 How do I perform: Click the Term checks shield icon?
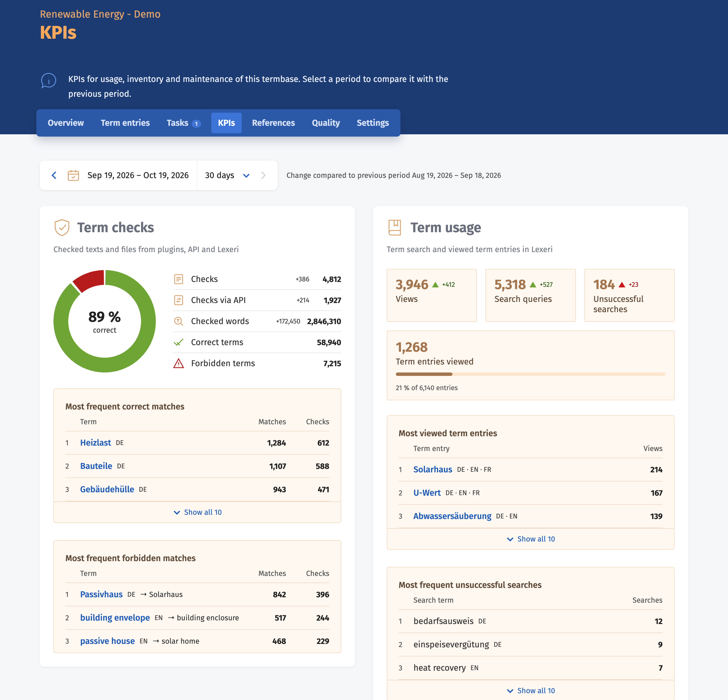click(62, 228)
